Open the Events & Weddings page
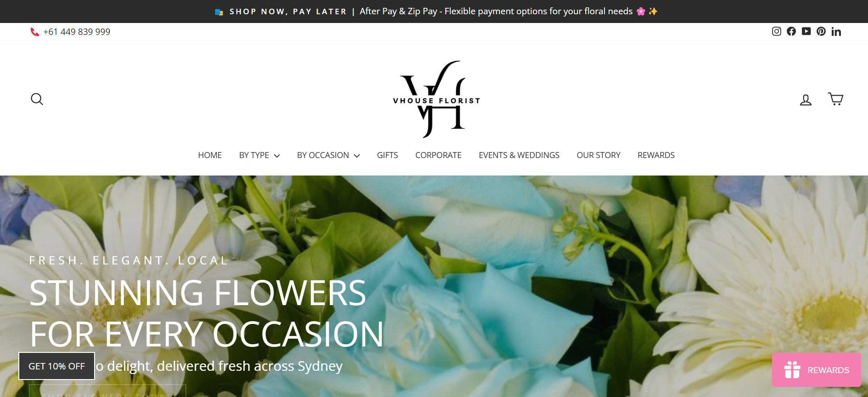868x397 pixels. point(519,155)
